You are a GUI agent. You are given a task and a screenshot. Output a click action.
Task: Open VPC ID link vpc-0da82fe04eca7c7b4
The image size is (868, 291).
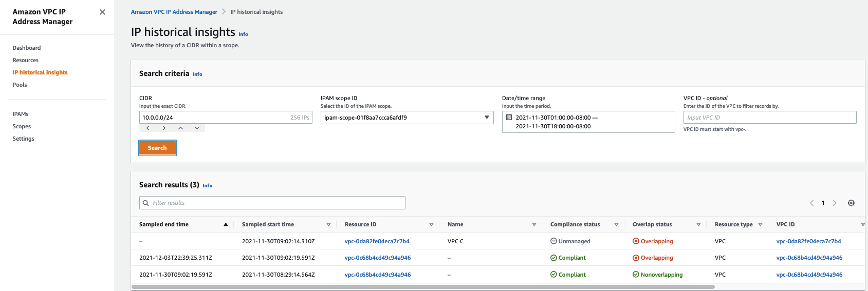pyautogui.click(x=809, y=241)
